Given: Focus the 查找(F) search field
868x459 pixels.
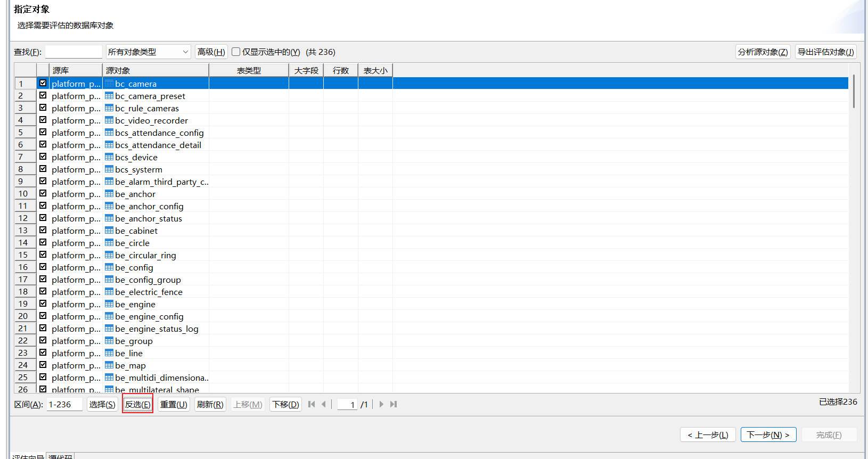Looking at the screenshot, I should 73,52.
